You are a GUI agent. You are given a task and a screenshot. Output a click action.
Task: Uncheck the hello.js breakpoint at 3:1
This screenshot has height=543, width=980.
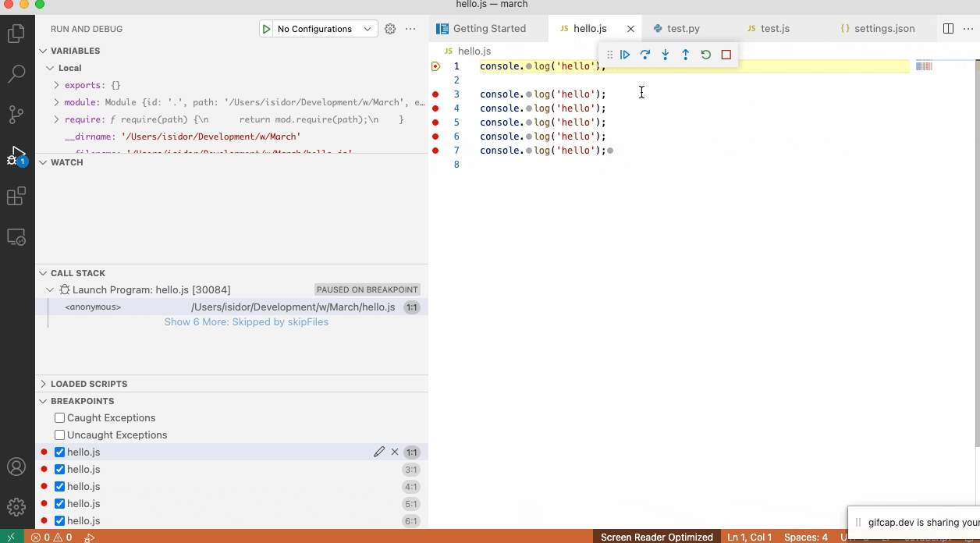pyautogui.click(x=59, y=469)
